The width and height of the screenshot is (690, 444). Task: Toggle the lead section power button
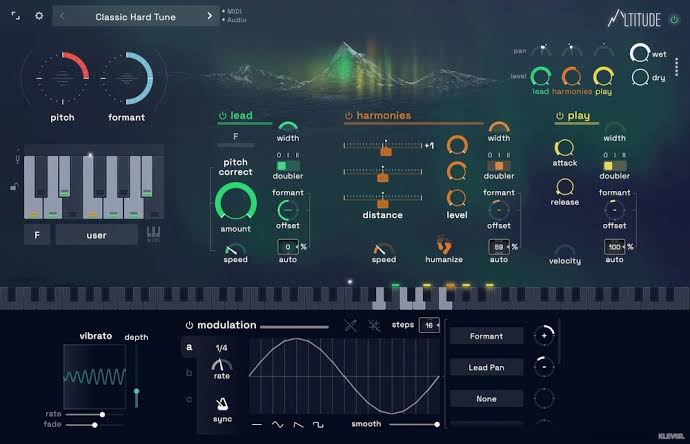[223, 116]
